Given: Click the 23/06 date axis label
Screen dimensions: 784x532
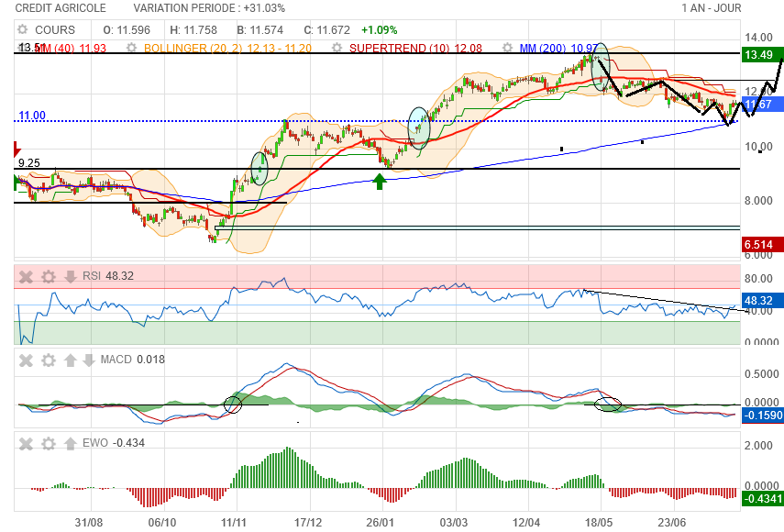Looking at the screenshot, I should coord(671,523).
